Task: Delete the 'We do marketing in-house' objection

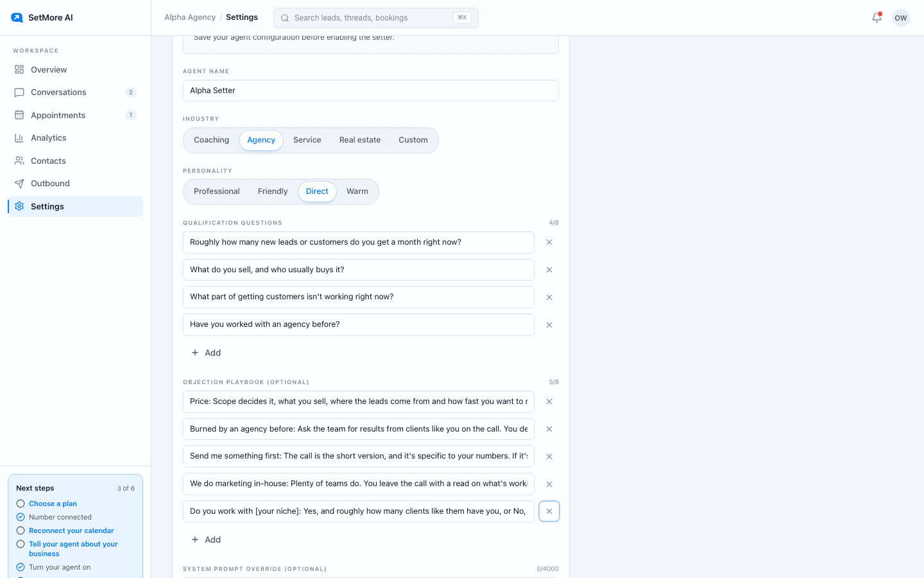Action: pos(549,484)
